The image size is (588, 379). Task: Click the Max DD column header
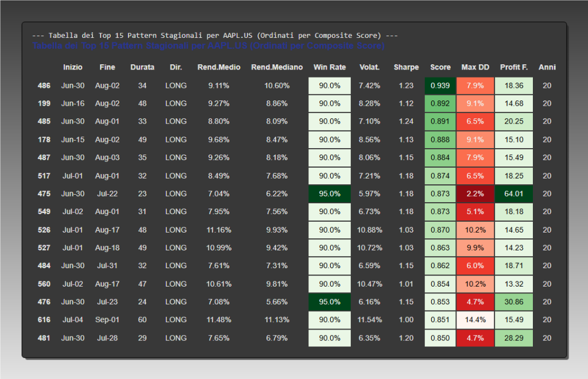[475, 67]
